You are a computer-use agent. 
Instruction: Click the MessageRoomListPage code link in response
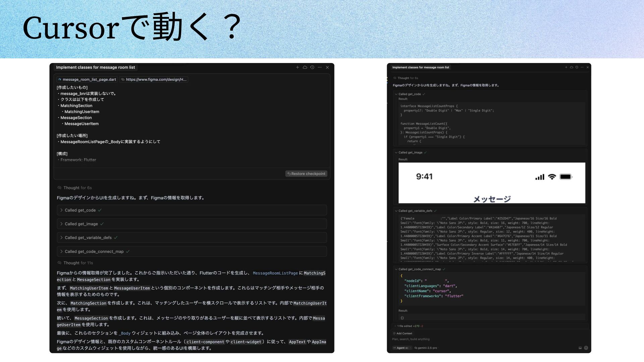pos(275,273)
